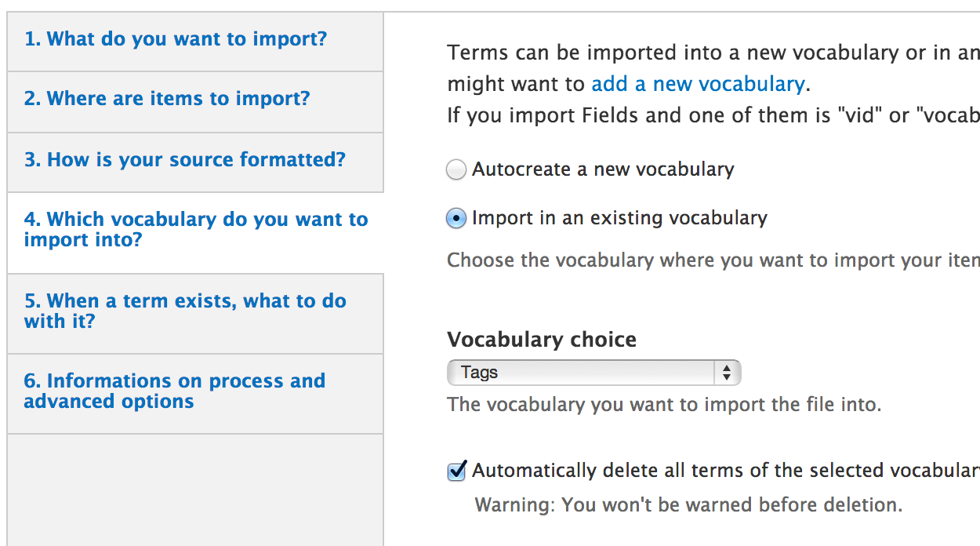
Task: Open the Vocabulary choice dropdown showing Tags
Action: coord(582,373)
